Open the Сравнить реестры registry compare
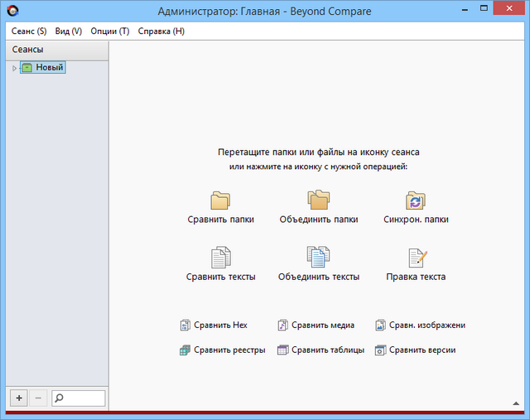The width and height of the screenshot is (530, 420). coord(222,350)
